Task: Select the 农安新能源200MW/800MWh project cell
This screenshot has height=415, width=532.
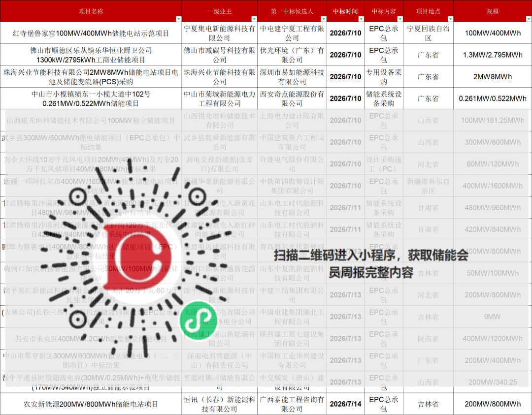Action: [91, 404]
